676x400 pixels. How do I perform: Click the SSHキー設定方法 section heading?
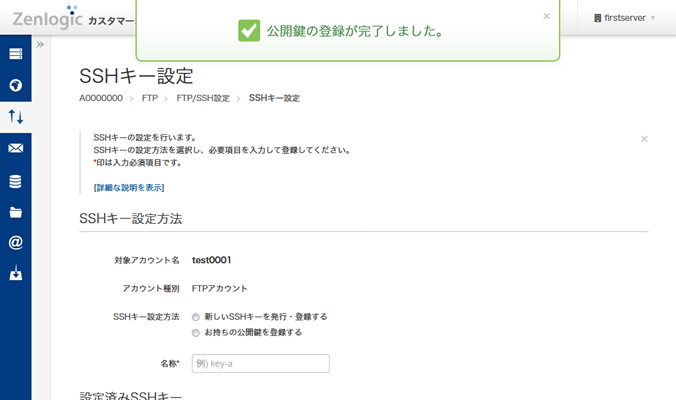pos(131,219)
